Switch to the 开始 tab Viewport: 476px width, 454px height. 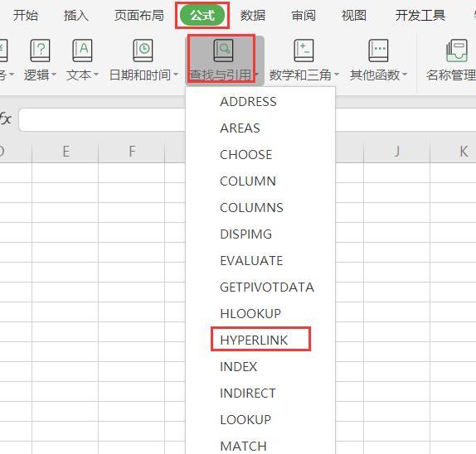(26, 15)
